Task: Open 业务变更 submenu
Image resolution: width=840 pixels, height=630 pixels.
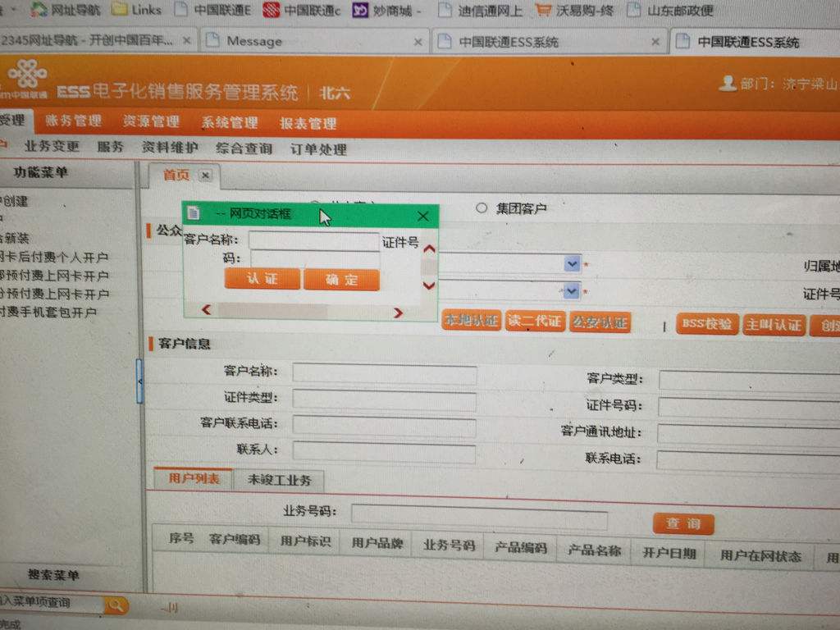Action: point(52,146)
